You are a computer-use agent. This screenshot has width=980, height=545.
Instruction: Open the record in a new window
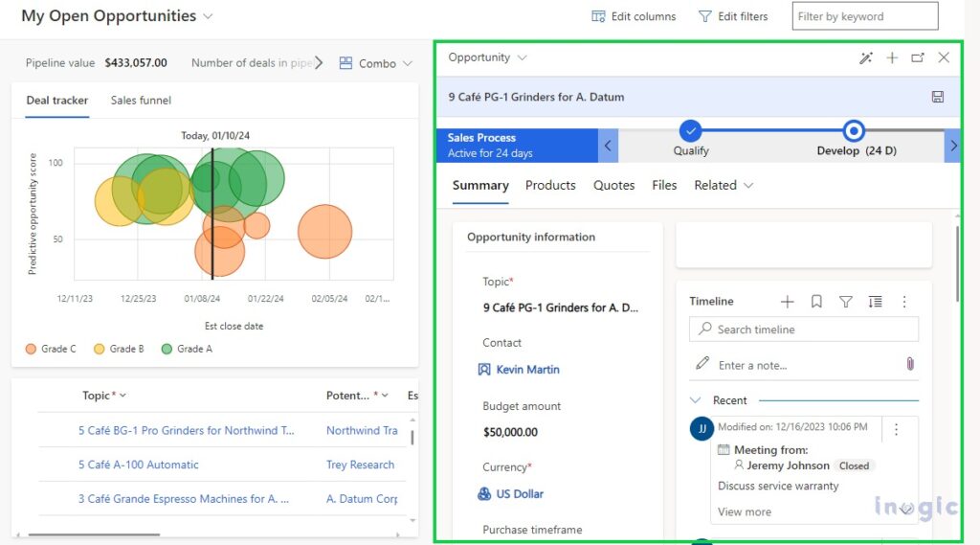pos(918,58)
